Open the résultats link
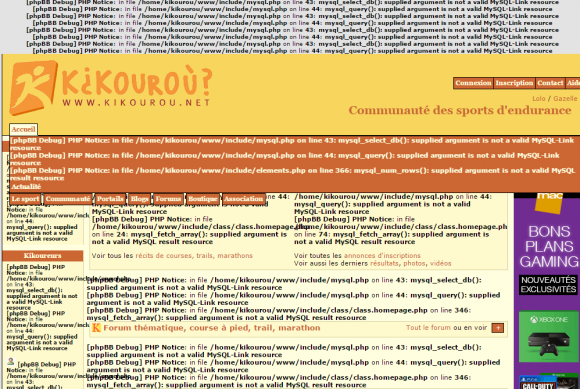The width and height of the screenshot is (580, 389). pyautogui.click(x=384, y=263)
